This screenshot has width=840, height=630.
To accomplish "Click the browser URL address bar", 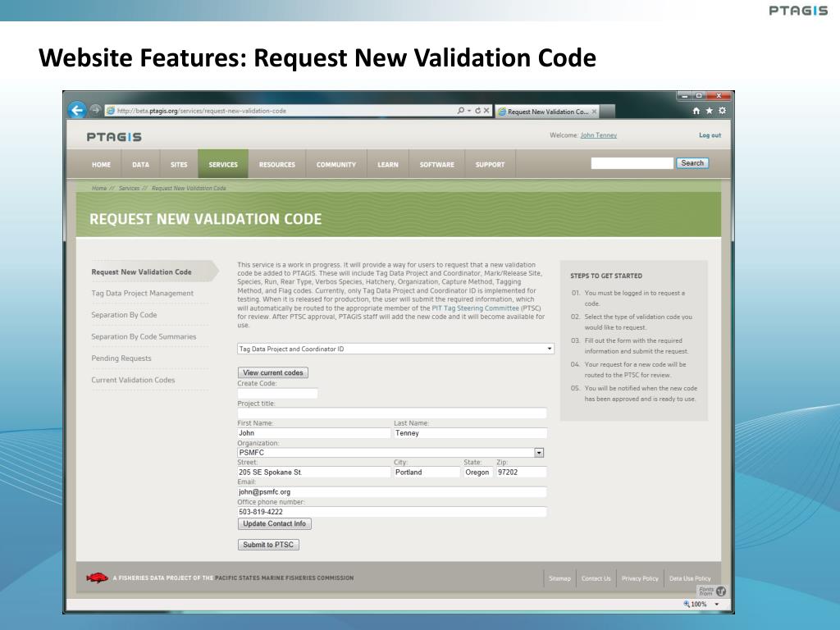I will click(281, 111).
